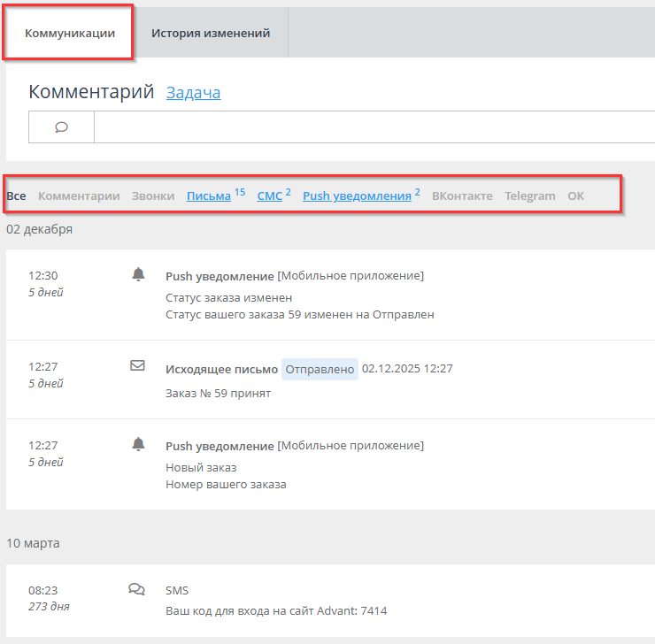655x644 pixels.
Task: Click bell icon next to 'Новый заказ' notification
Action: click(x=137, y=444)
